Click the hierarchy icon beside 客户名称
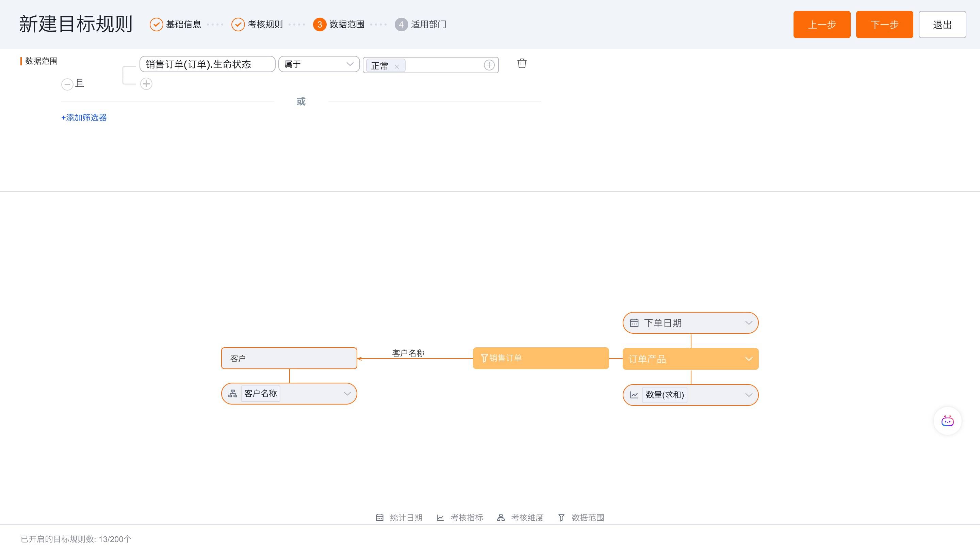Screen dimensions: 980x553 pos(232,394)
